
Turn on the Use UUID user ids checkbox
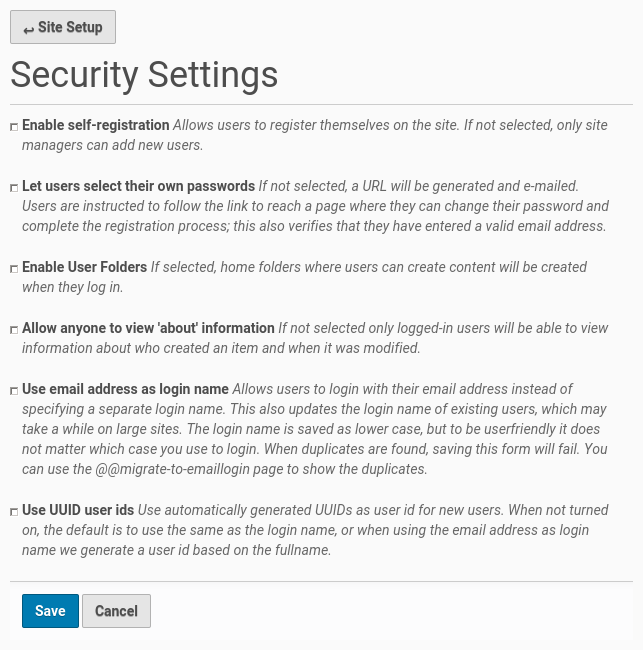click(x=14, y=511)
